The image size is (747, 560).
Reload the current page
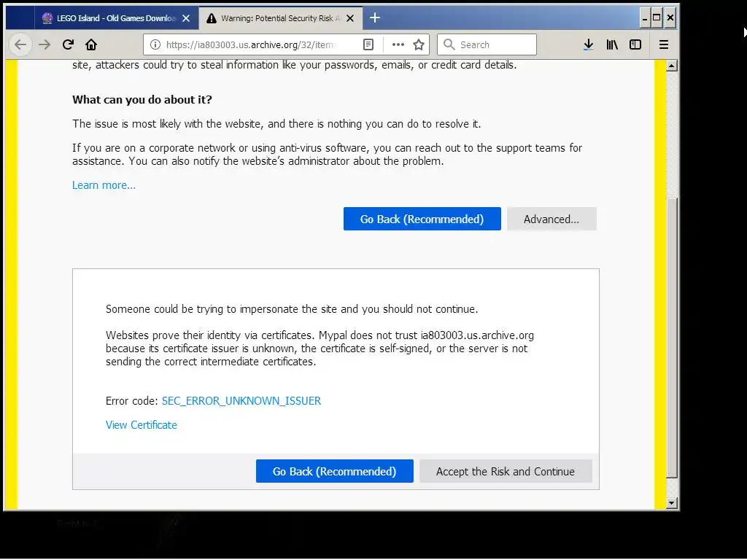[x=68, y=44]
